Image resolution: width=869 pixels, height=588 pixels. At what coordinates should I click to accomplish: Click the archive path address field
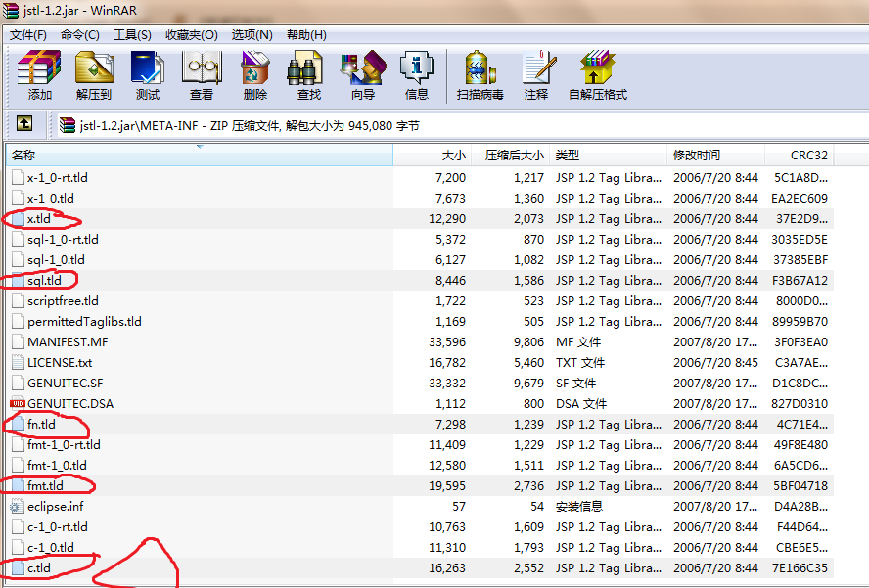(x=463, y=126)
